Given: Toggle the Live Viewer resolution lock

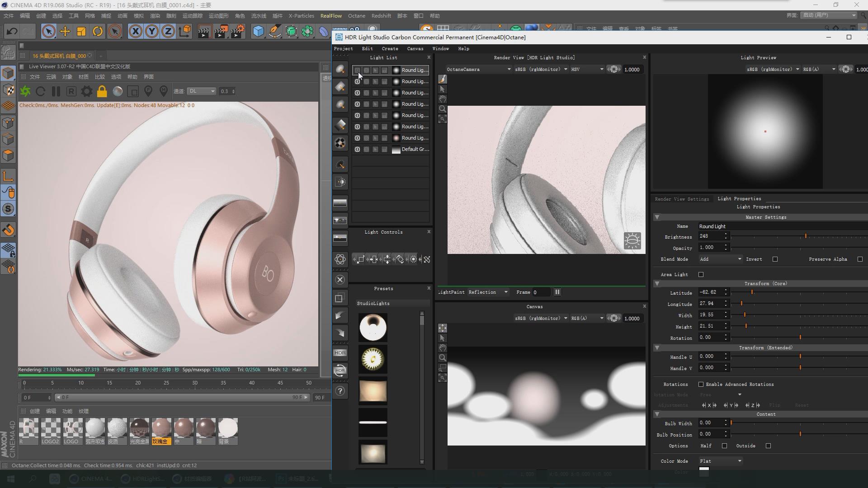Looking at the screenshot, I should tap(102, 91).
